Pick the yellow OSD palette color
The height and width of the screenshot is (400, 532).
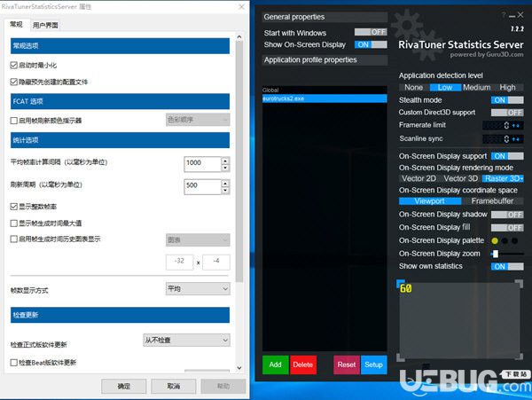[x=495, y=241]
